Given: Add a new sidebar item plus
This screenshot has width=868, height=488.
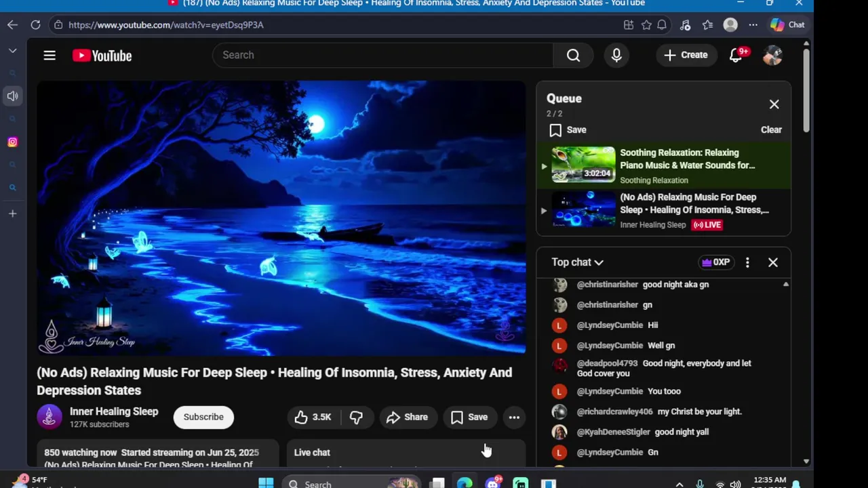Looking at the screenshot, I should (12, 213).
